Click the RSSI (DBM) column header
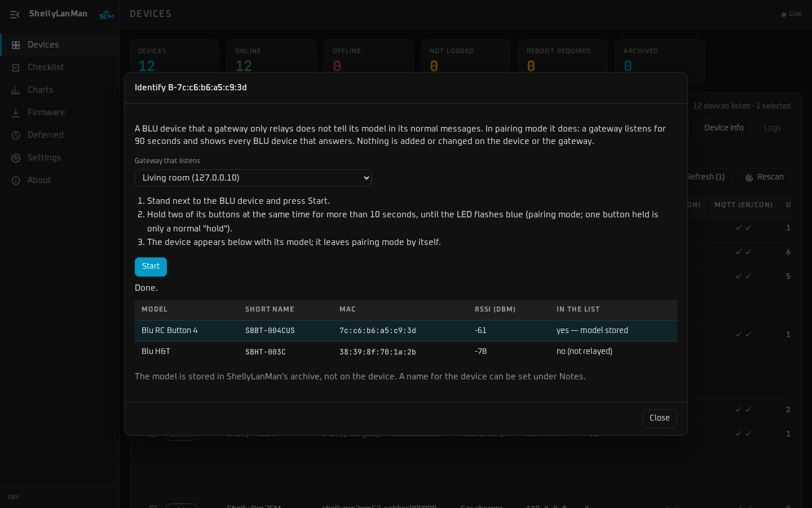 point(495,309)
